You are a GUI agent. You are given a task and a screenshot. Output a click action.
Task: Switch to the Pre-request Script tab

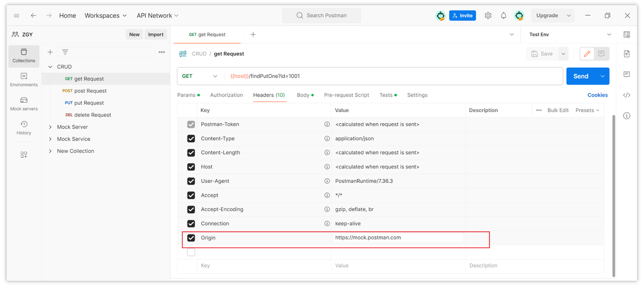[347, 95]
